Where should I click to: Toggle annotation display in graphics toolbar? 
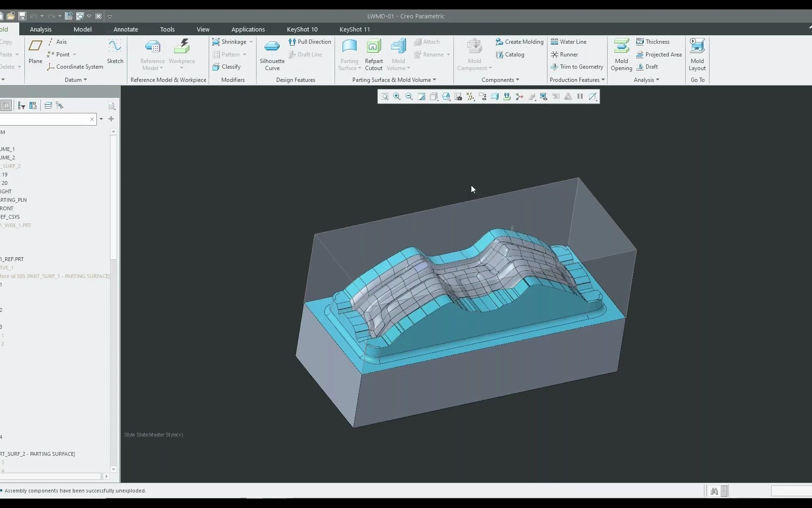point(483,96)
